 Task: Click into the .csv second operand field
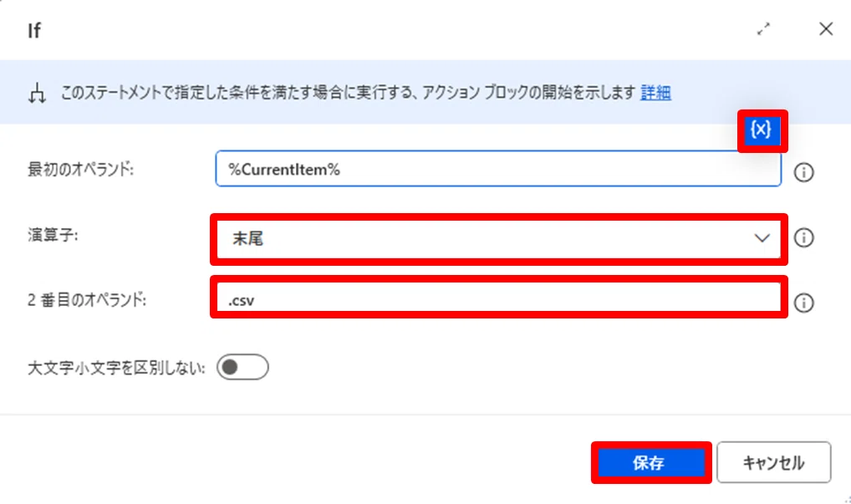(x=498, y=298)
